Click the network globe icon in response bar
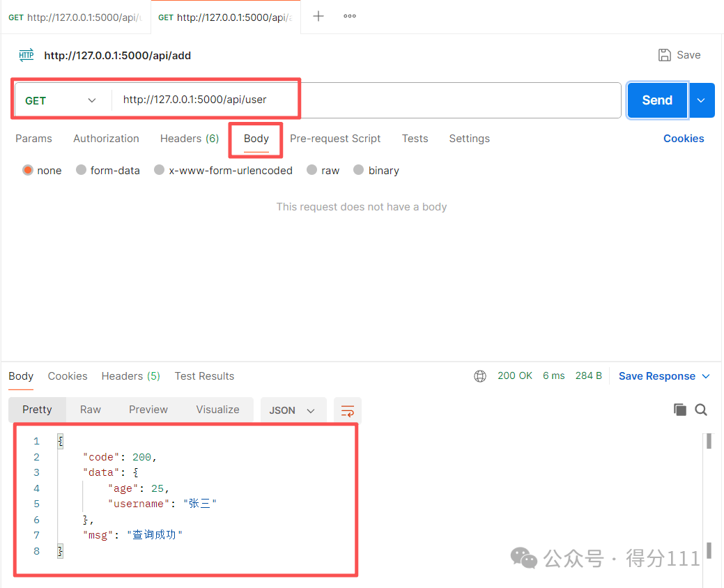This screenshot has width=724, height=588. pyautogui.click(x=480, y=376)
